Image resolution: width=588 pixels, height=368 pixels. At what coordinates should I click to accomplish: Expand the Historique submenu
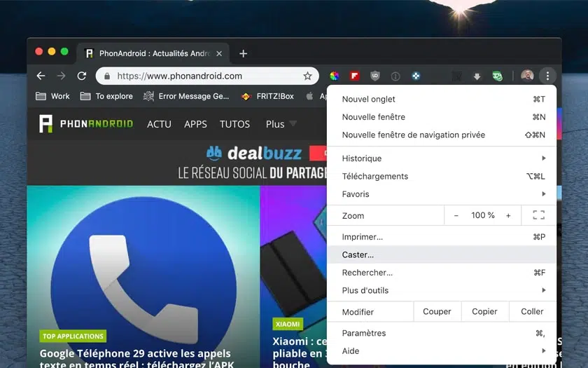pos(442,158)
